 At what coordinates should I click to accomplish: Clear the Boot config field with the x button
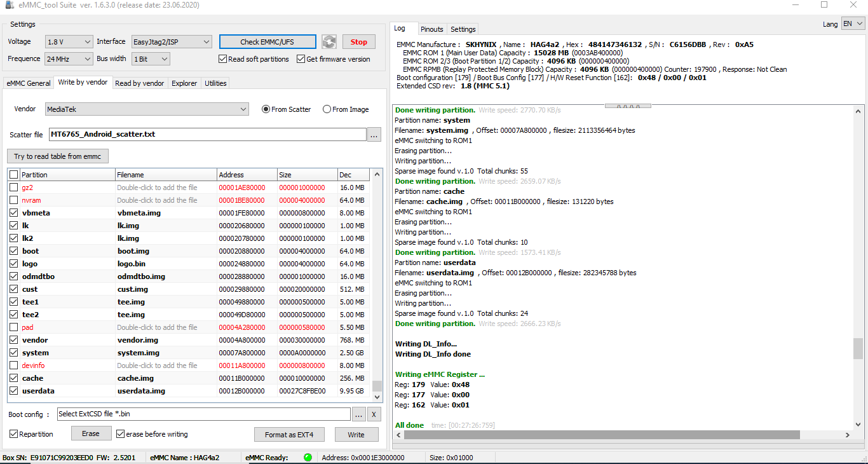374,414
